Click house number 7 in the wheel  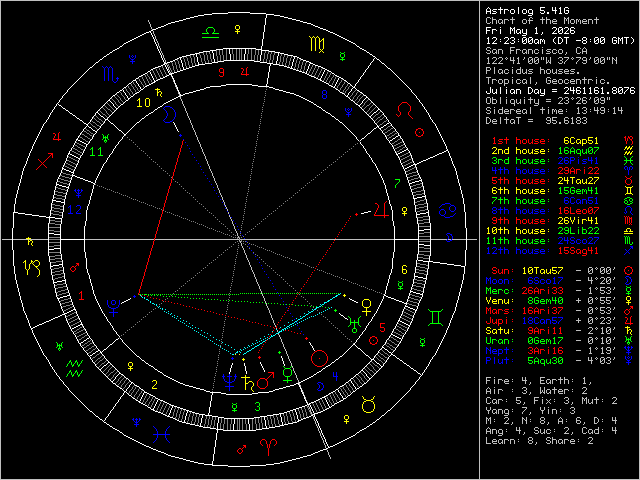click(397, 184)
